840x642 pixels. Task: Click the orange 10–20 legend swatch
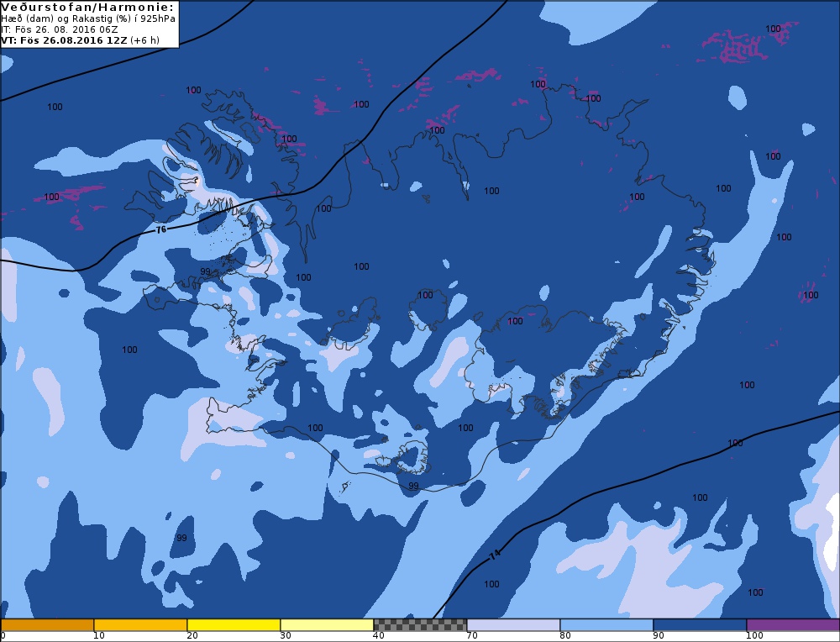pos(140,625)
